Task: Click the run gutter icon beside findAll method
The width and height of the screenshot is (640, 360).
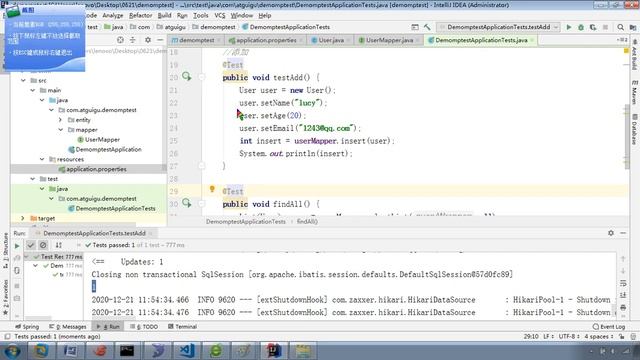Action: click(x=187, y=203)
